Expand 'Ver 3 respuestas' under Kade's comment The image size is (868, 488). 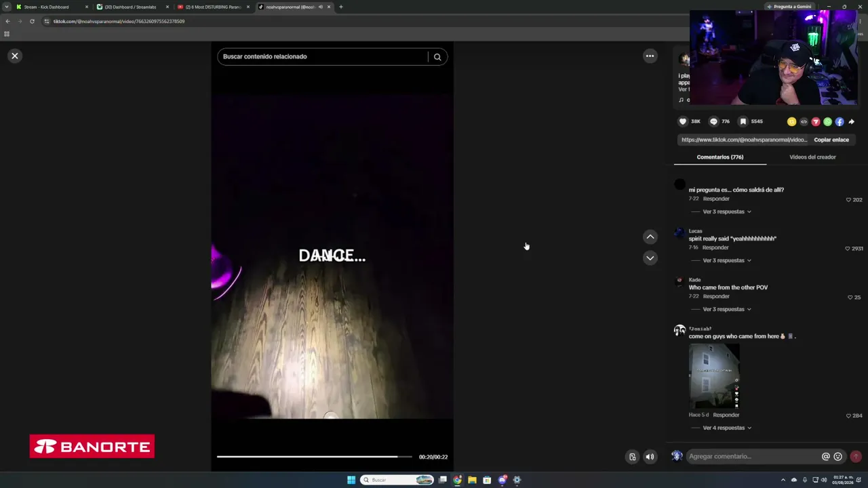[x=727, y=309]
